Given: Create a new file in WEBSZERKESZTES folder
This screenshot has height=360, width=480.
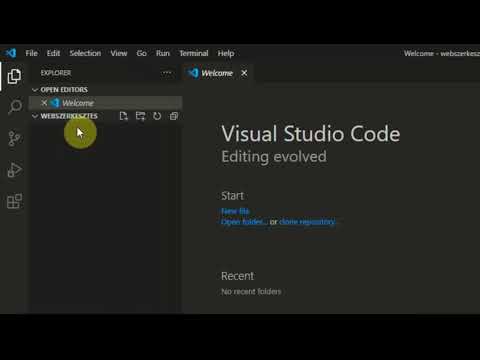Looking at the screenshot, I should [x=124, y=116].
